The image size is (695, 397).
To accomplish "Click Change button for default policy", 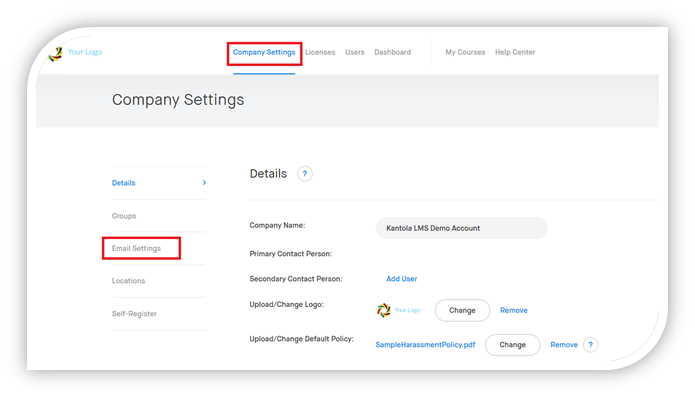I will pos(512,345).
